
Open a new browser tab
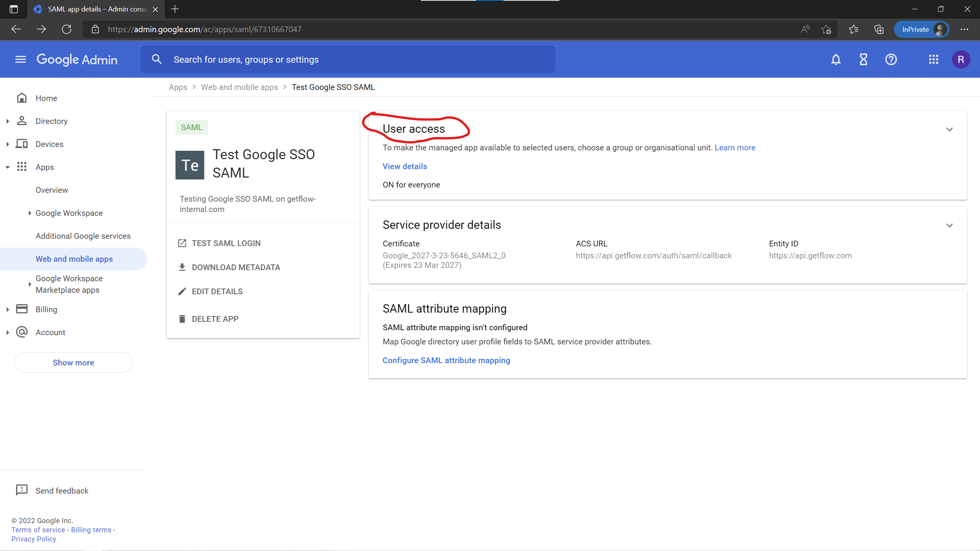175,9
